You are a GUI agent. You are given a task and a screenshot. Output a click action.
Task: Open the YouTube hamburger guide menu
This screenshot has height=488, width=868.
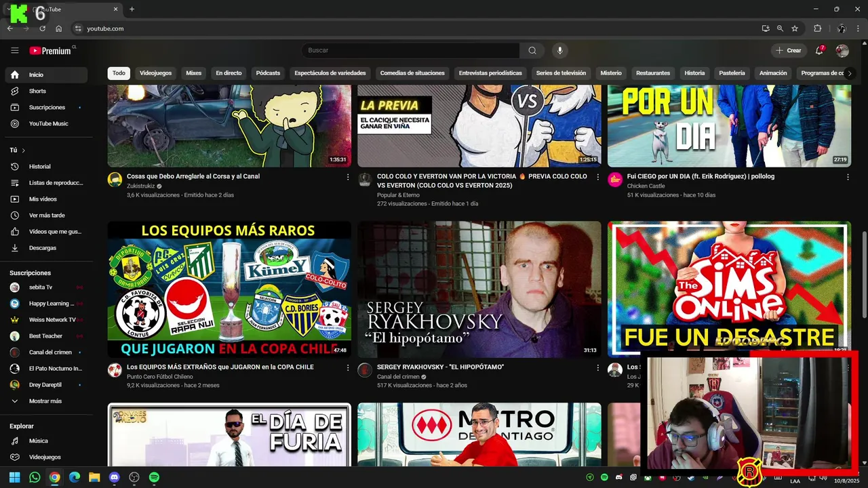pos(15,51)
